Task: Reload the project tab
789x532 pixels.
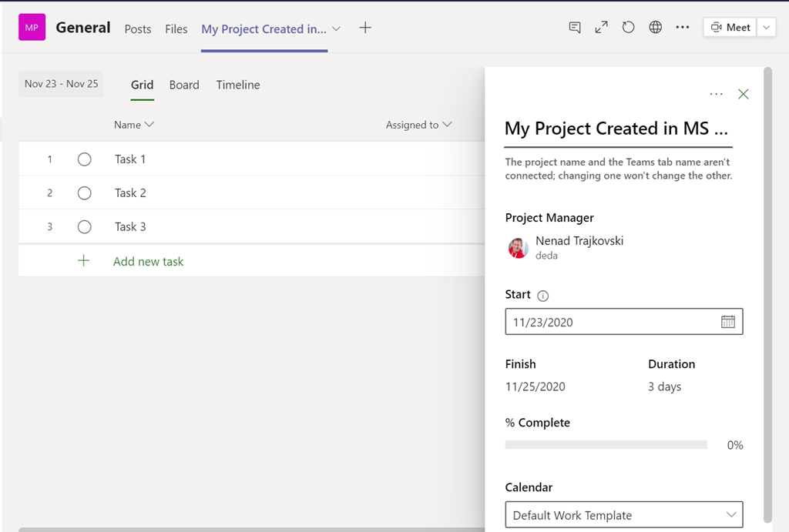Action: coord(629,28)
